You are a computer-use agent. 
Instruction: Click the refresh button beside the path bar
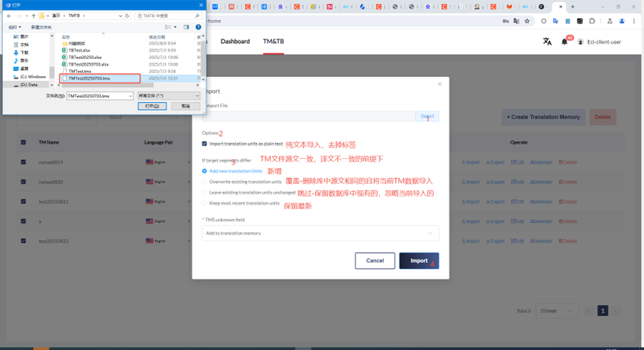pos(128,15)
